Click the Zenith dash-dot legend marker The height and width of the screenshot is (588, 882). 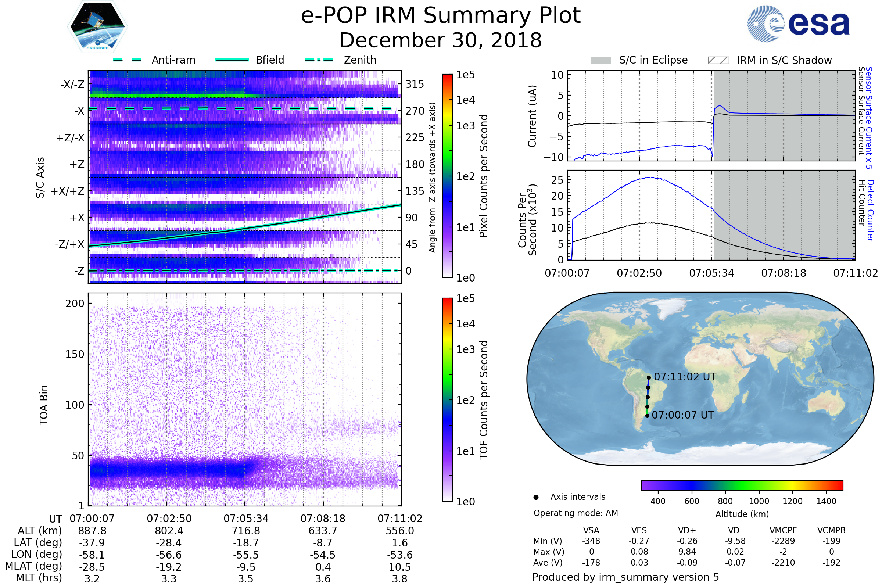319,60
